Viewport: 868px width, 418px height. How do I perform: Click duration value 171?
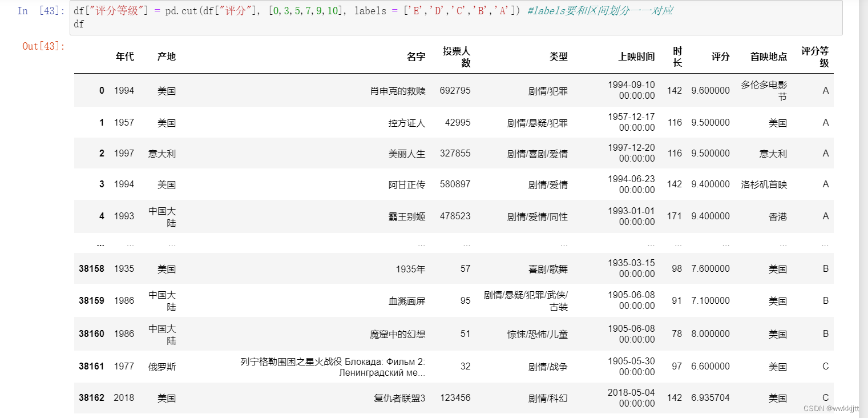pyautogui.click(x=675, y=216)
